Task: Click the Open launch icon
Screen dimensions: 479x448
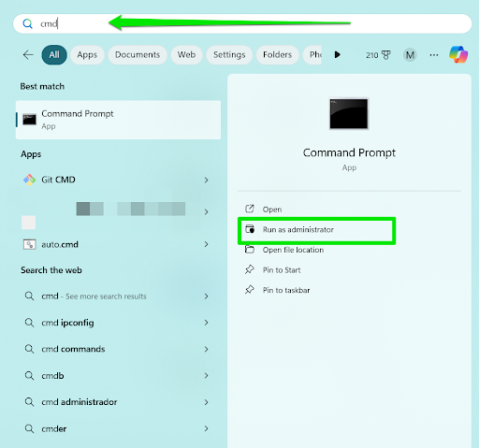Action: [250, 209]
